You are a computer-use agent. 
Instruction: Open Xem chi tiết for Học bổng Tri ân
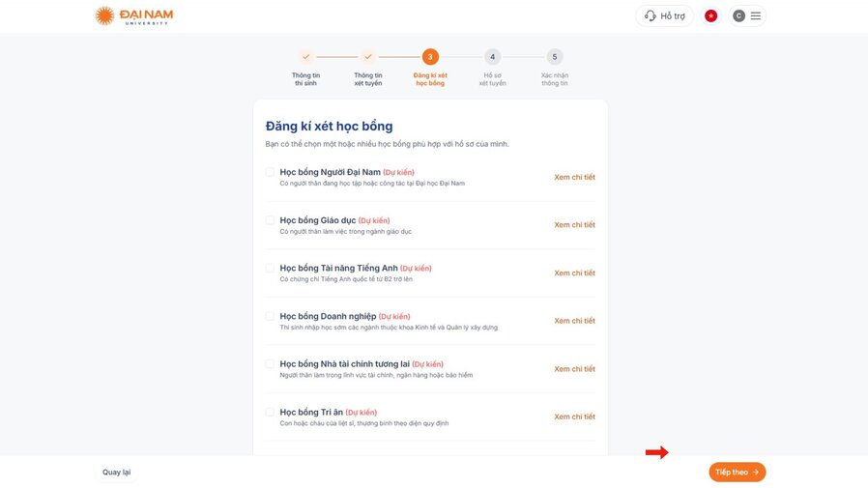coord(574,416)
